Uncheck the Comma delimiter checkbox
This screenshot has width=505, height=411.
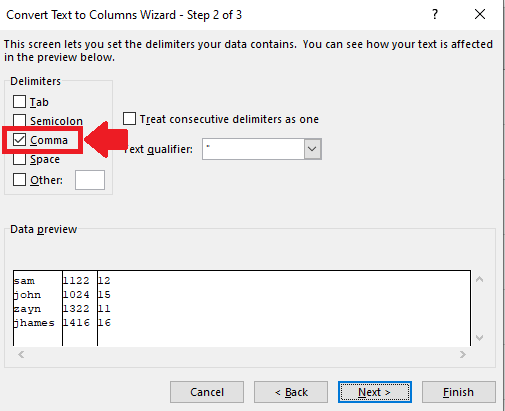pyautogui.click(x=19, y=140)
